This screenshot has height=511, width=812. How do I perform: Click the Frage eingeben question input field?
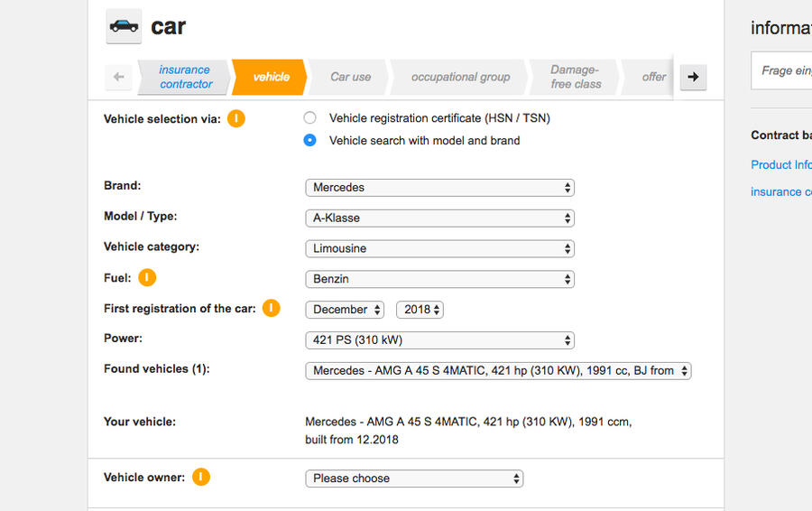tap(781, 70)
